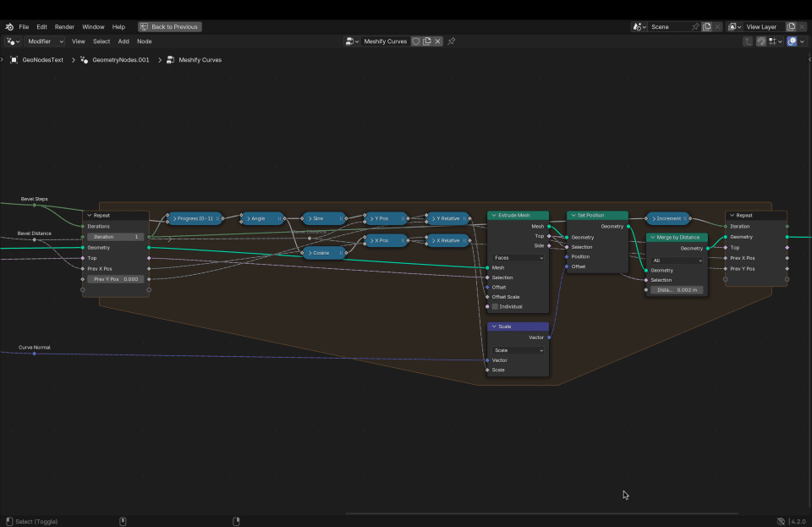Click the Blender logo icon top-left
The height and width of the screenshot is (527, 812).
coord(8,26)
